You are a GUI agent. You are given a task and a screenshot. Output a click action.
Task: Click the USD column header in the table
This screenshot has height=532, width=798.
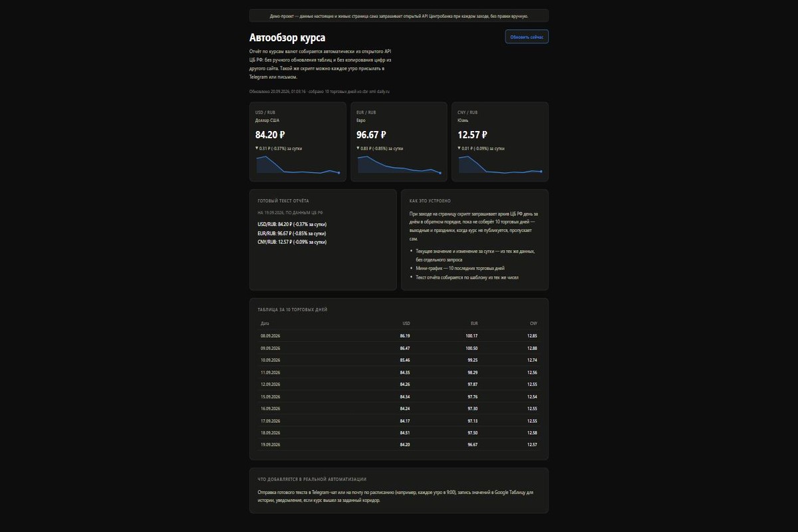[406, 323]
